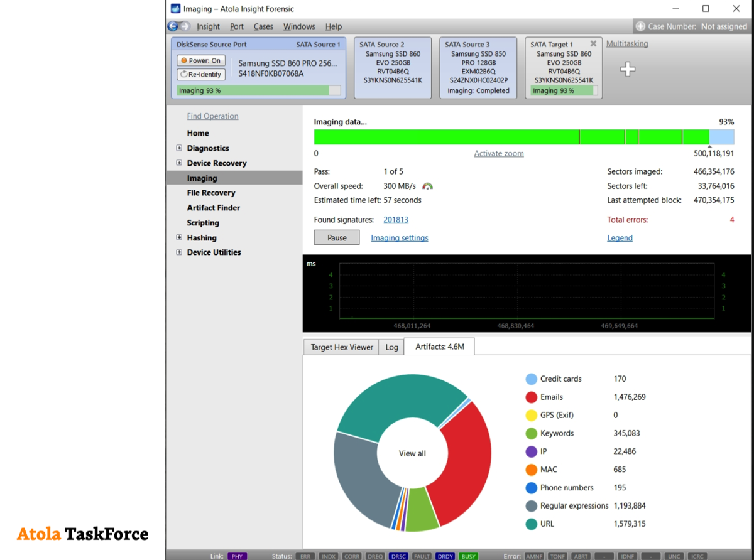This screenshot has width=754, height=560.
Task: Click the back navigation arrow icon
Action: coord(173,26)
